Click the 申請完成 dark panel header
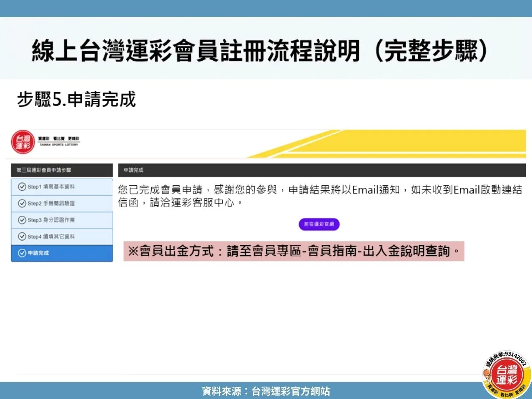 (322, 170)
